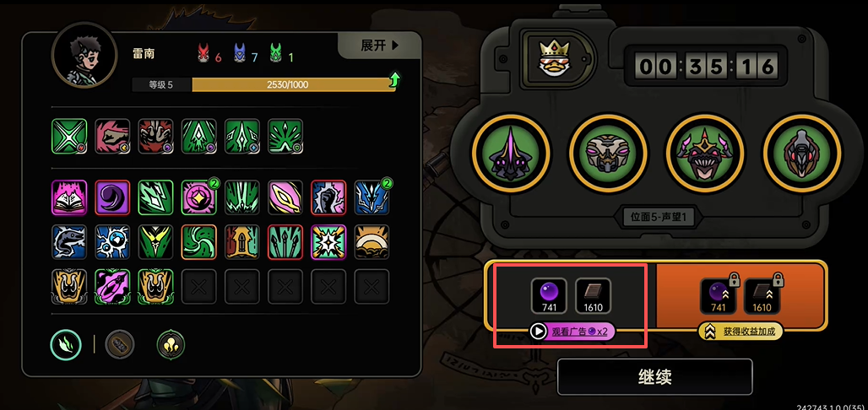
Task: Click the 获得收益加成 bonus button
Action: point(740,332)
